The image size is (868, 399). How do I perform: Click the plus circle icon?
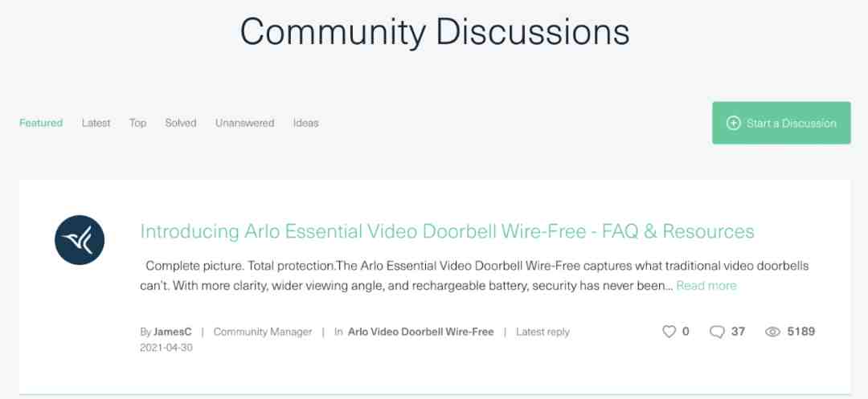(x=733, y=123)
